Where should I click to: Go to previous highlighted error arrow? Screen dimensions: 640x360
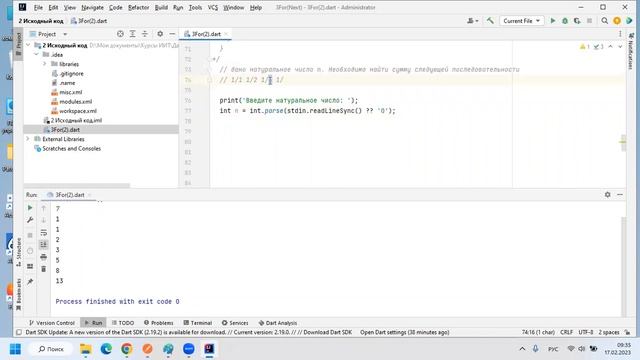pos(610,47)
